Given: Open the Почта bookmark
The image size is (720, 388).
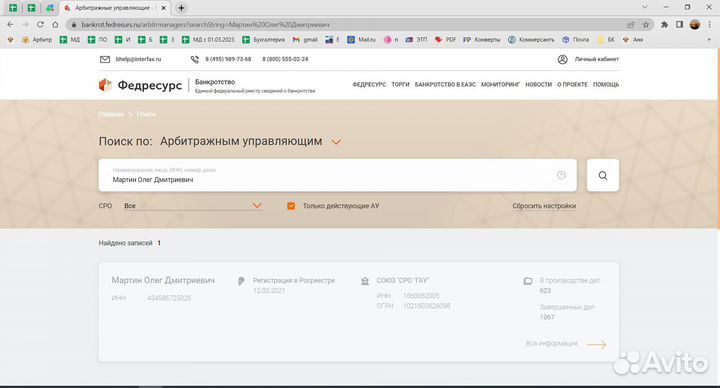Looking at the screenshot, I should [x=575, y=40].
